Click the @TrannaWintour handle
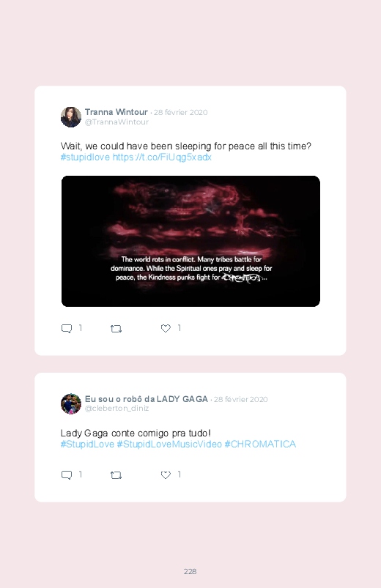Screen dimensions: 381x588 [116, 122]
